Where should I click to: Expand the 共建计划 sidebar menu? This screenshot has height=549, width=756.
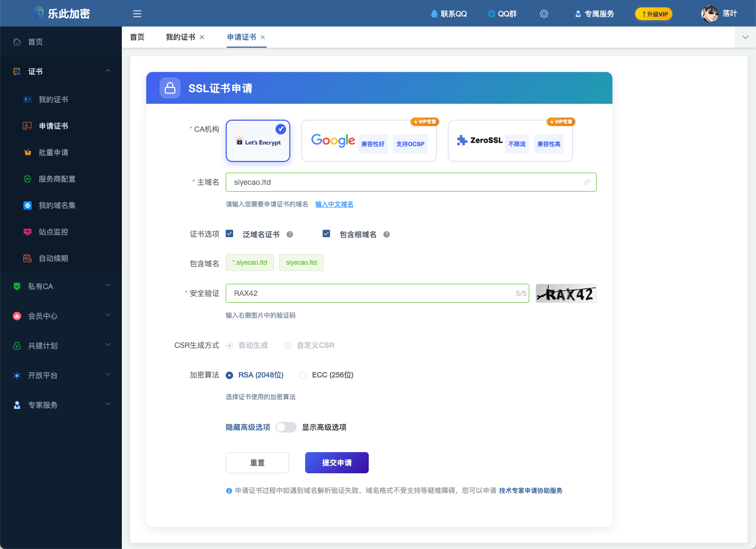point(61,346)
